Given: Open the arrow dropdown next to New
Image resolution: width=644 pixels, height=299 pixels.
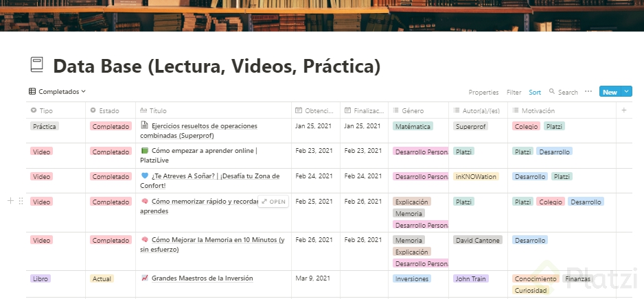Looking at the screenshot, I should point(628,92).
